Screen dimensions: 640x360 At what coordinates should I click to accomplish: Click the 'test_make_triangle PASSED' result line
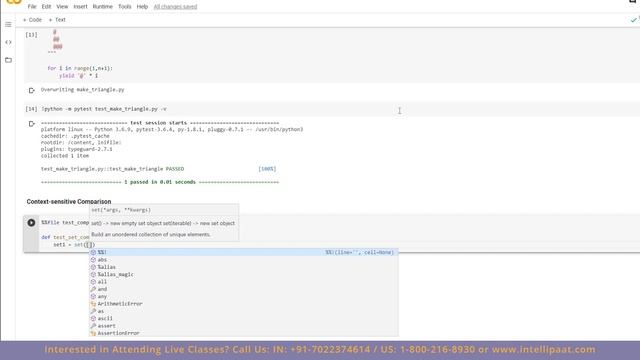[112, 169]
